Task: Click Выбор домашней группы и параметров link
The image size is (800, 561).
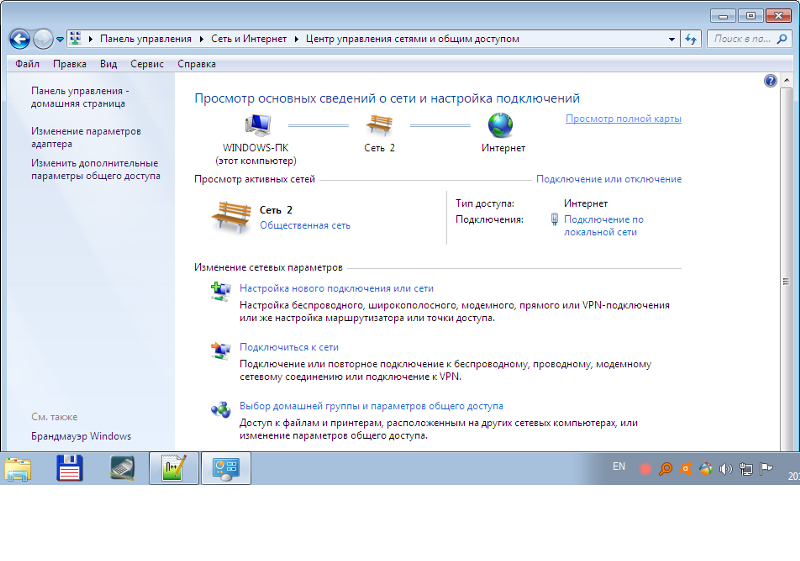Action: coord(371,406)
